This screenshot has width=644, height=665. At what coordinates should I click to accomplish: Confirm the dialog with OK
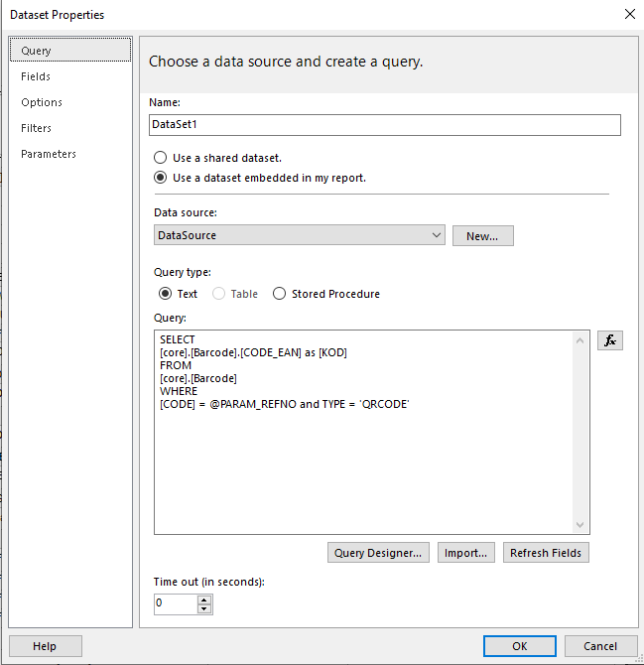click(520, 646)
